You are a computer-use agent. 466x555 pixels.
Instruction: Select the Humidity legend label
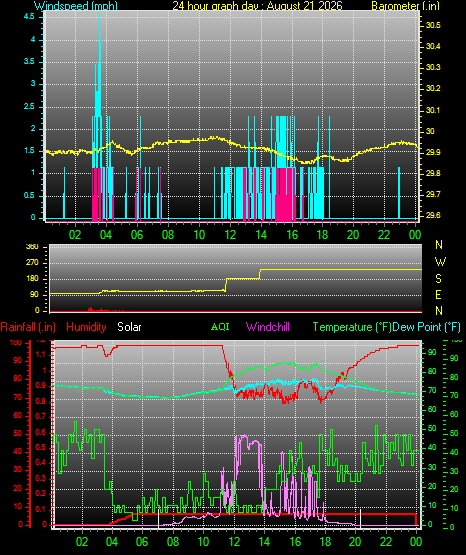point(86,327)
